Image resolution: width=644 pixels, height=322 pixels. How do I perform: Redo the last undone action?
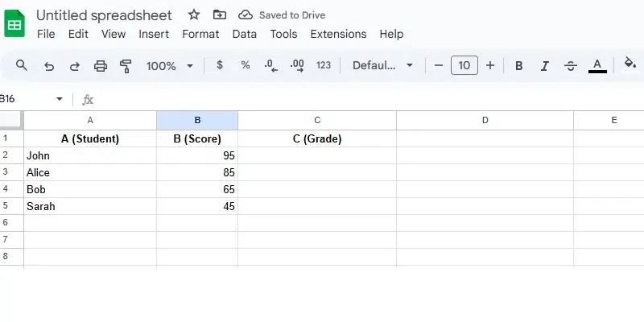75,66
